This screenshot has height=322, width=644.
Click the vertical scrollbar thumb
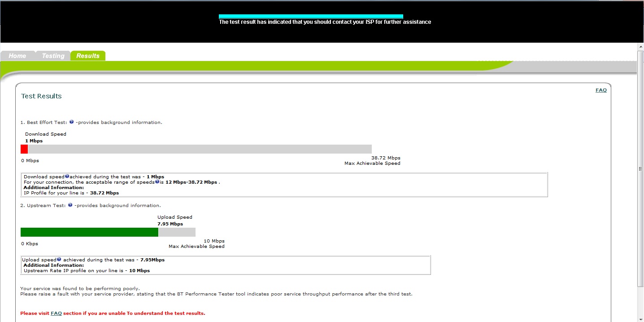[640, 169]
